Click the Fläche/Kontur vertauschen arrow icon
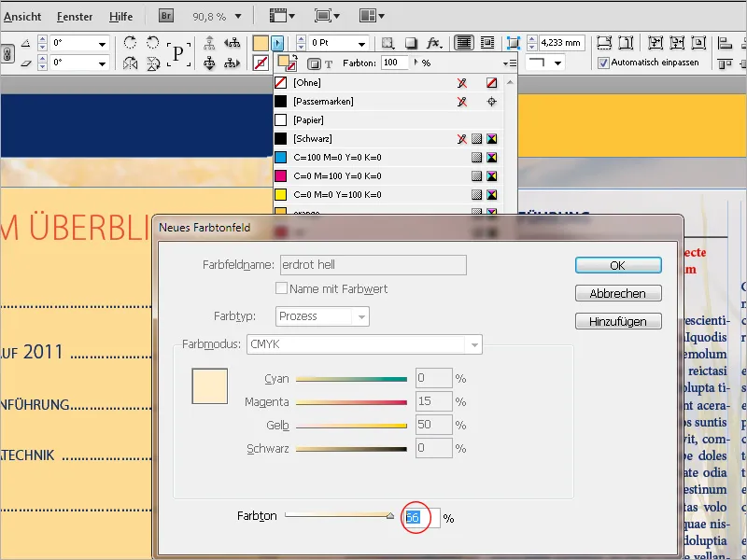This screenshot has height=560, width=747. (295, 56)
